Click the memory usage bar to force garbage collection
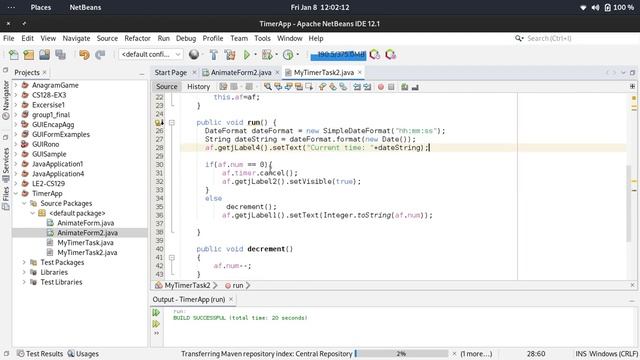Image resolution: width=640 pixels, height=360 pixels. (x=338, y=55)
